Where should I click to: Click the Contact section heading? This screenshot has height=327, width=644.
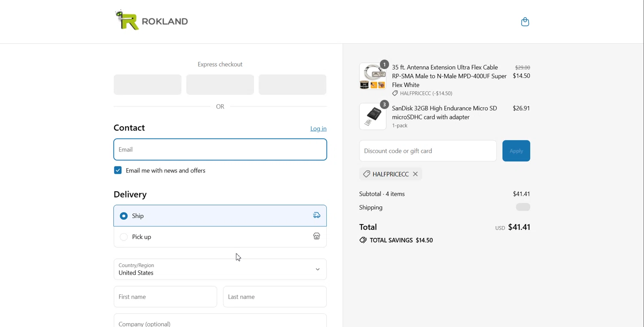point(129,128)
